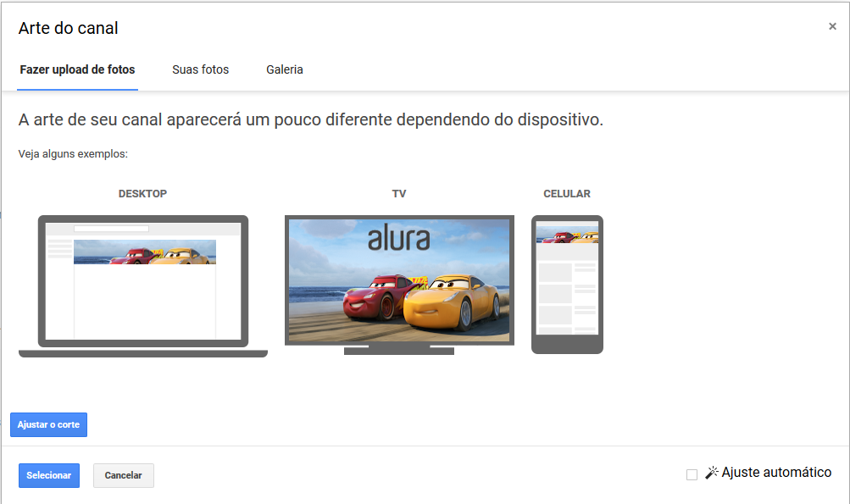
Task: Click the desktop laptop preview image
Action: click(x=143, y=286)
